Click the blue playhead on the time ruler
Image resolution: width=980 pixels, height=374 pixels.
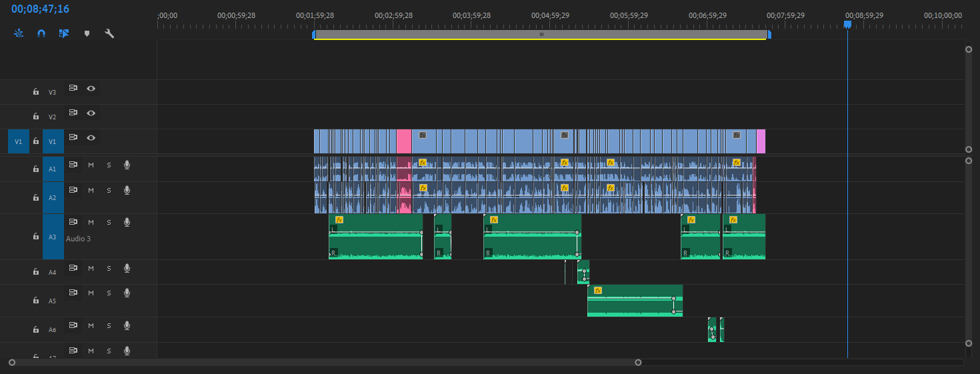tap(847, 25)
